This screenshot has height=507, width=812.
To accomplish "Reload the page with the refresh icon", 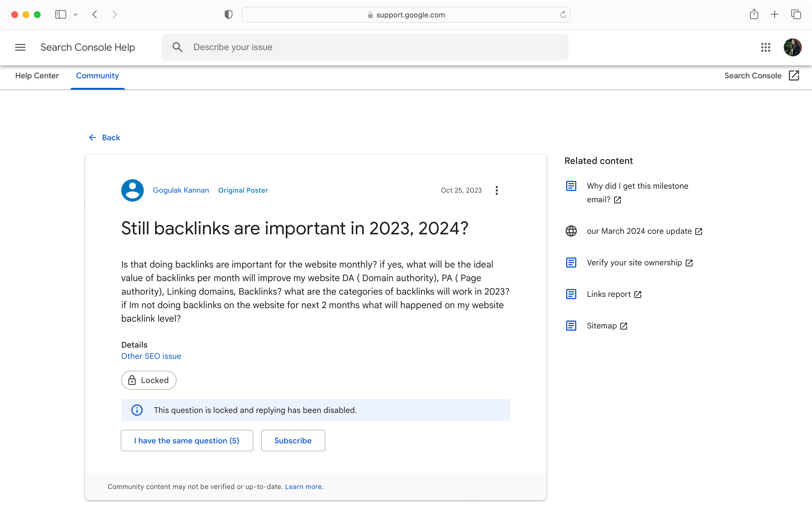I will [563, 14].
